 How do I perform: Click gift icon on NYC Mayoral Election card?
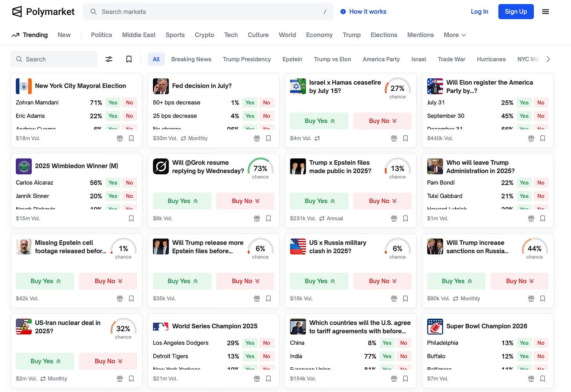coord(120,138)
